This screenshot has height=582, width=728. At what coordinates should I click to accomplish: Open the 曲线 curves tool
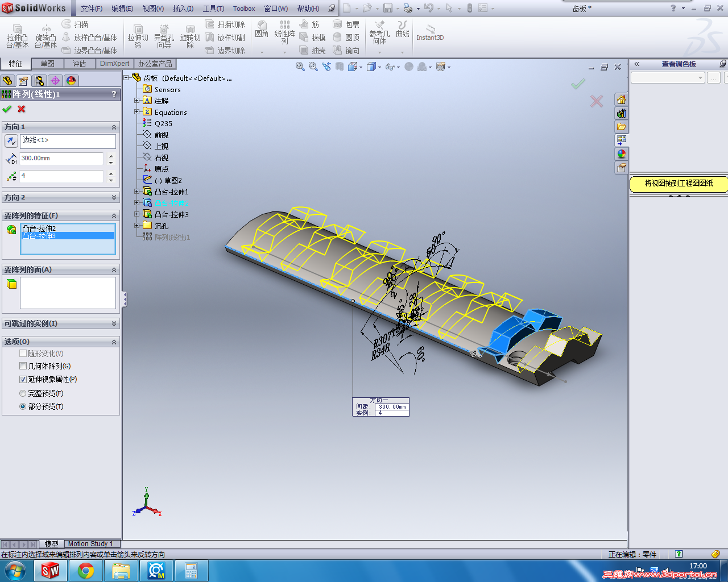[403, 30]
